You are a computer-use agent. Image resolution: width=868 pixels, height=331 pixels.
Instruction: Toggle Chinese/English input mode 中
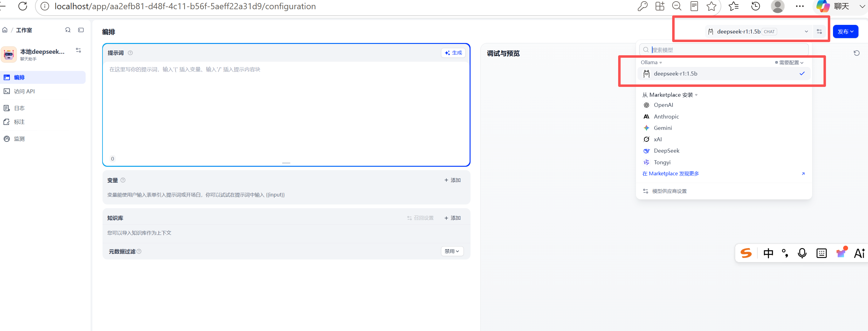(768, 253)
